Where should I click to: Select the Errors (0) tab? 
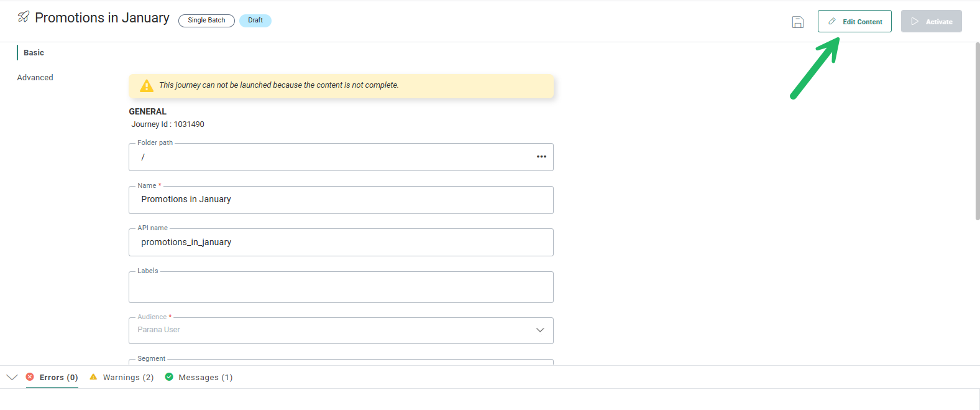point(58,378)
